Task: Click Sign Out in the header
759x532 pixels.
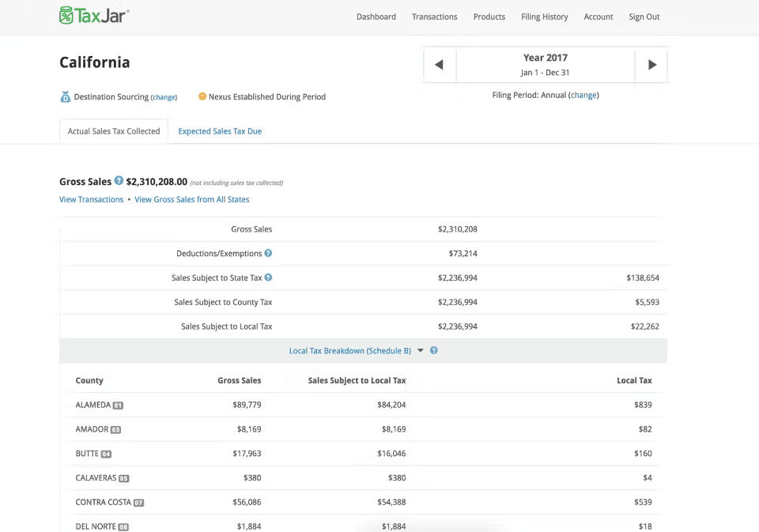Action: pyautogui.click(x=644, y=17)
